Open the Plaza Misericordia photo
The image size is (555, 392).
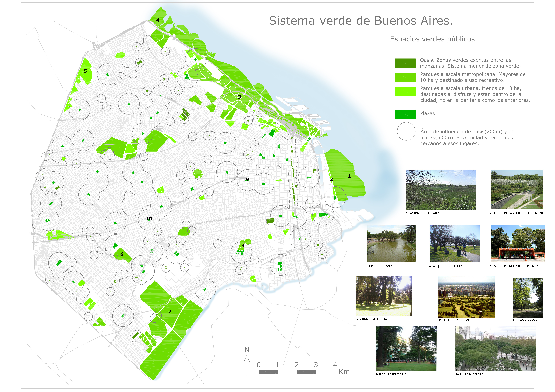pyautogui.click(x=406, y=348)
